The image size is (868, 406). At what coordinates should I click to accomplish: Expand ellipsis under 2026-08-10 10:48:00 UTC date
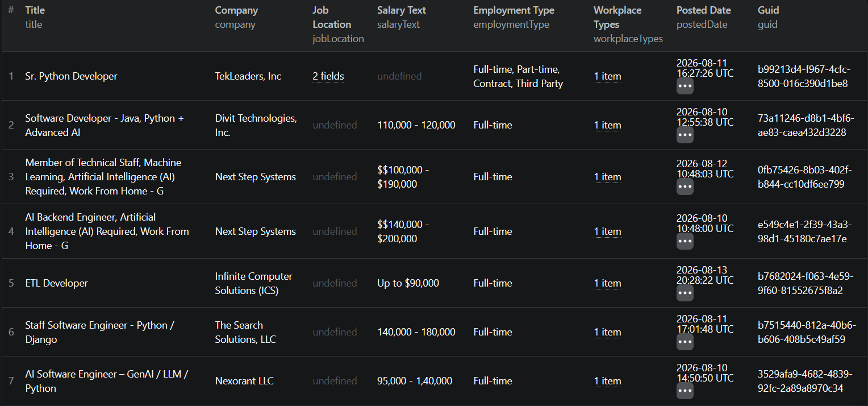click(685, 242)
